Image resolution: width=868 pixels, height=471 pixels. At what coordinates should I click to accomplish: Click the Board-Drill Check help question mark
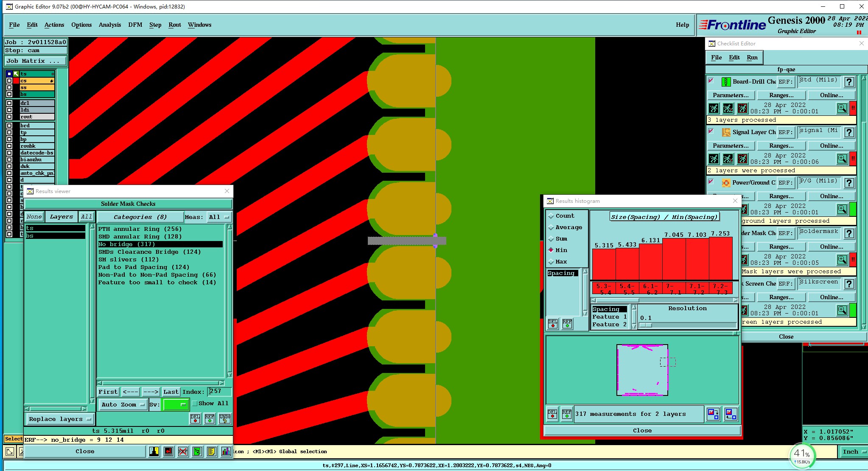tap(849, 82)
